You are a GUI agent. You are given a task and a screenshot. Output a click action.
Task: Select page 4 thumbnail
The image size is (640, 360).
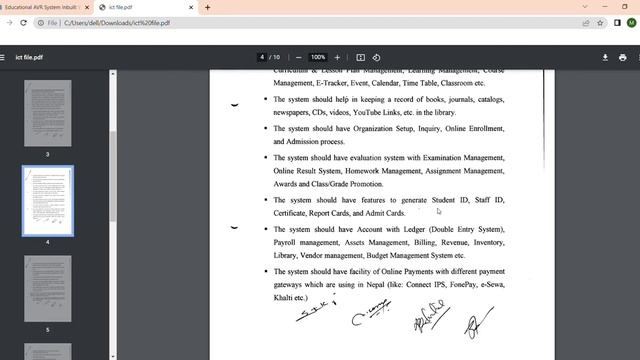pyautogui.click(x=48, y=201)
